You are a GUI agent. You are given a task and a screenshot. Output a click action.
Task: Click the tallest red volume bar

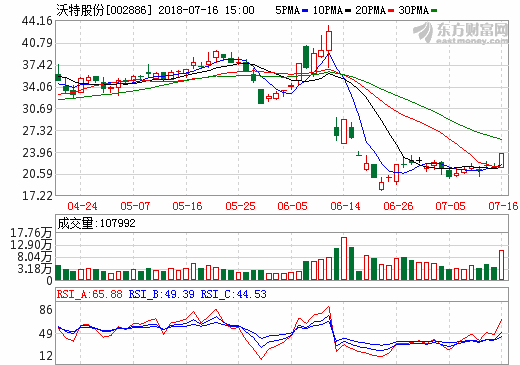pyautogui.click(x=344, y=259)
